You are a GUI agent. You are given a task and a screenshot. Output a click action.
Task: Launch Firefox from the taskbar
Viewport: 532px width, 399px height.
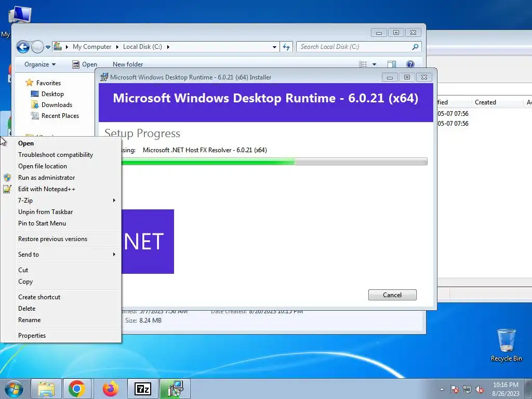(x=111, y=389)
